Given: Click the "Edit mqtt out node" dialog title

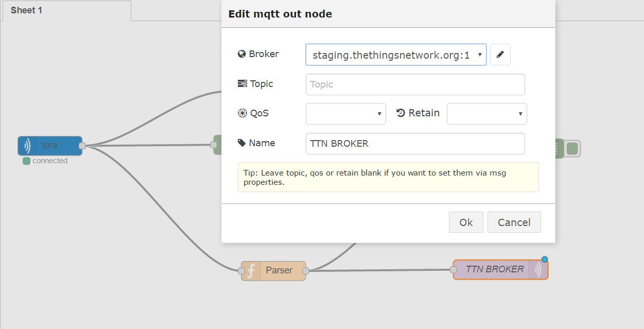Looking at the screenshot, I should click(x=280, y=14).
